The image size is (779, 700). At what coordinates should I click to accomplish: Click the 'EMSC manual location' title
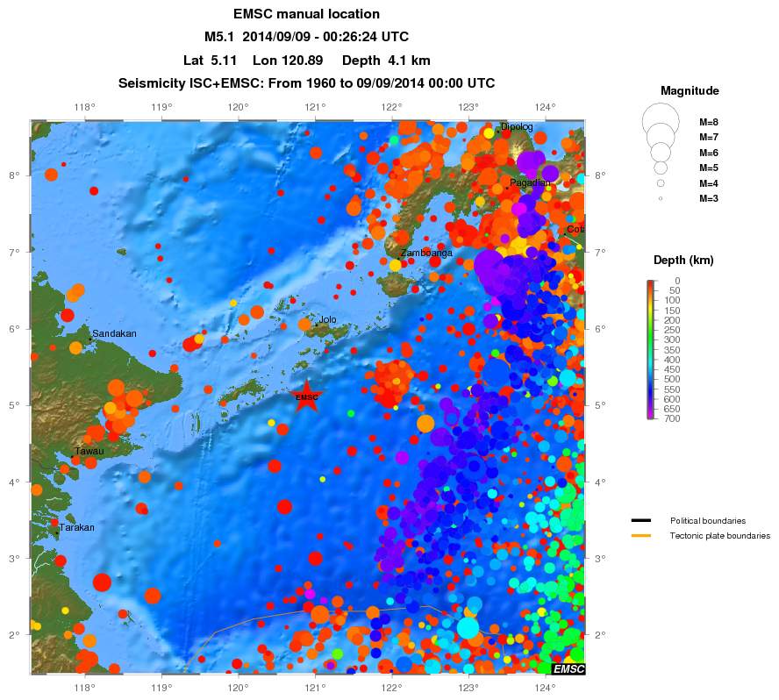(x=306, y=14)
